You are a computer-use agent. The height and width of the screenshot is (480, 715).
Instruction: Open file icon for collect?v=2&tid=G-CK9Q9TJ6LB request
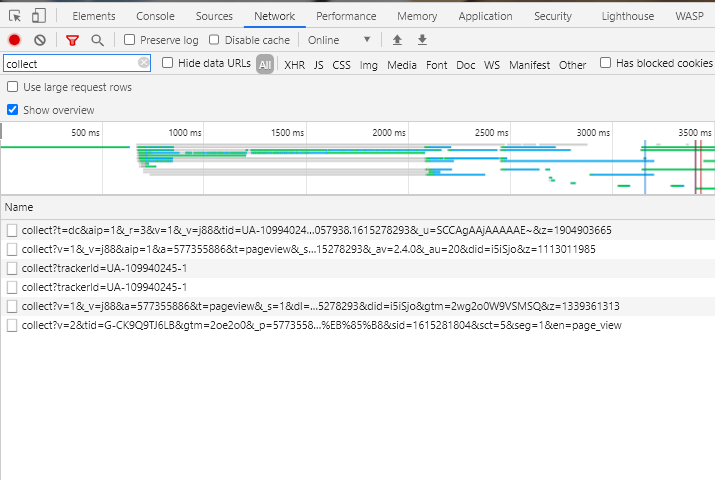pyautogui.click(x=12, y=325)
